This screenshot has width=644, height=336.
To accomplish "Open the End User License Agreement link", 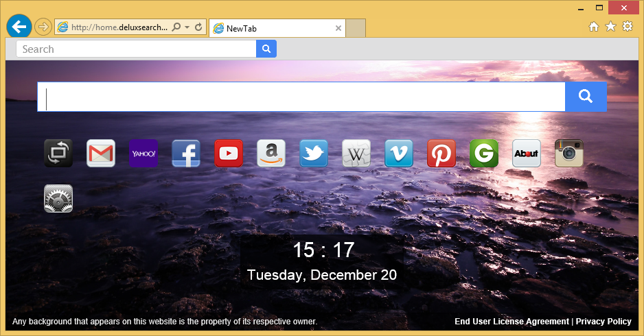I will pyautogui.click(x=511, y=322).
